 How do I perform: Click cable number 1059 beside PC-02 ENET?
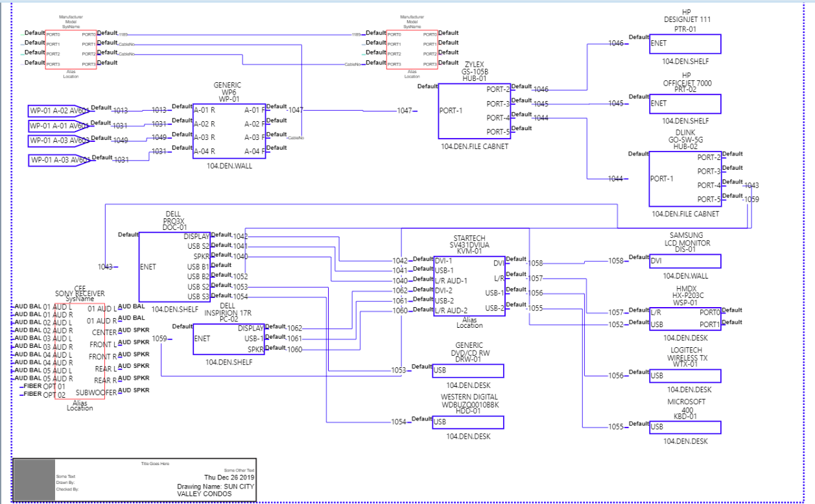159,338
